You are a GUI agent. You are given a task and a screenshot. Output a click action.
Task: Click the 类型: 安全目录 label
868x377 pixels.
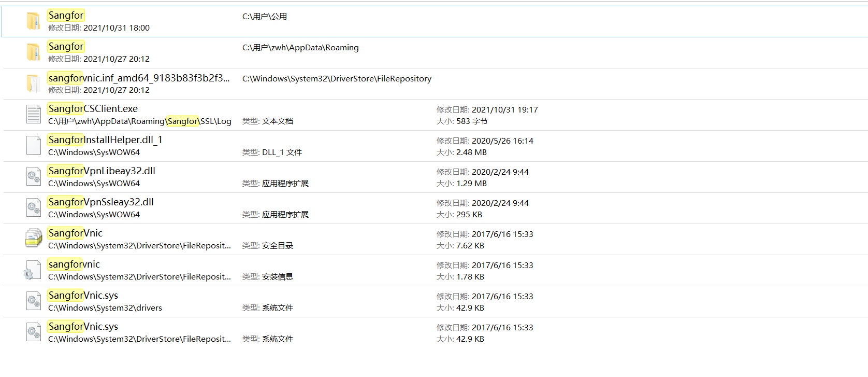(268, 246)
